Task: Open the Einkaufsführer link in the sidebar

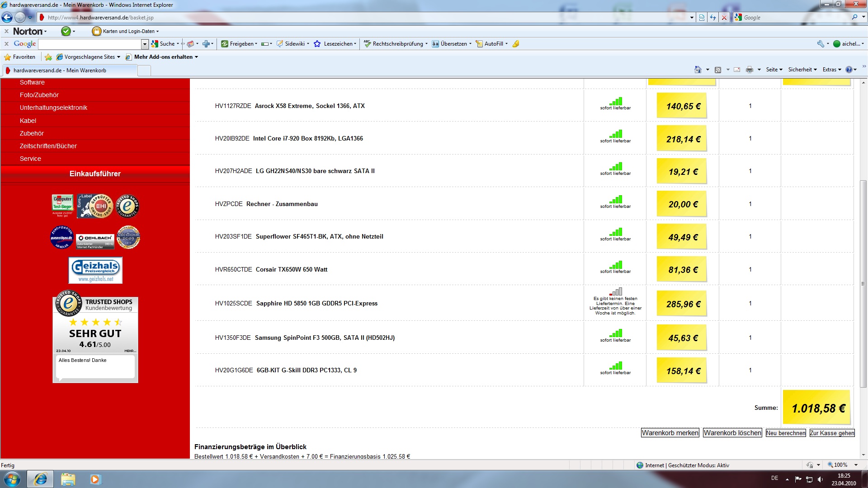Action: tap(95, 174)
